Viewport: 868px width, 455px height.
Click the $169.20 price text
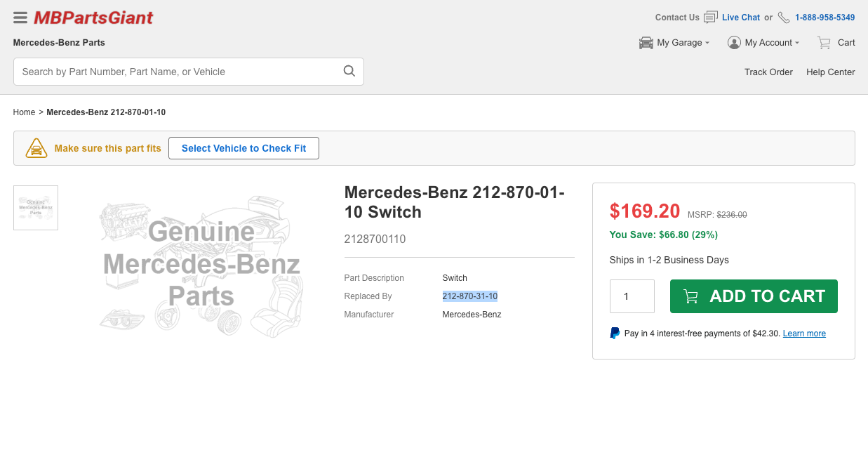(x=645, y=211)
